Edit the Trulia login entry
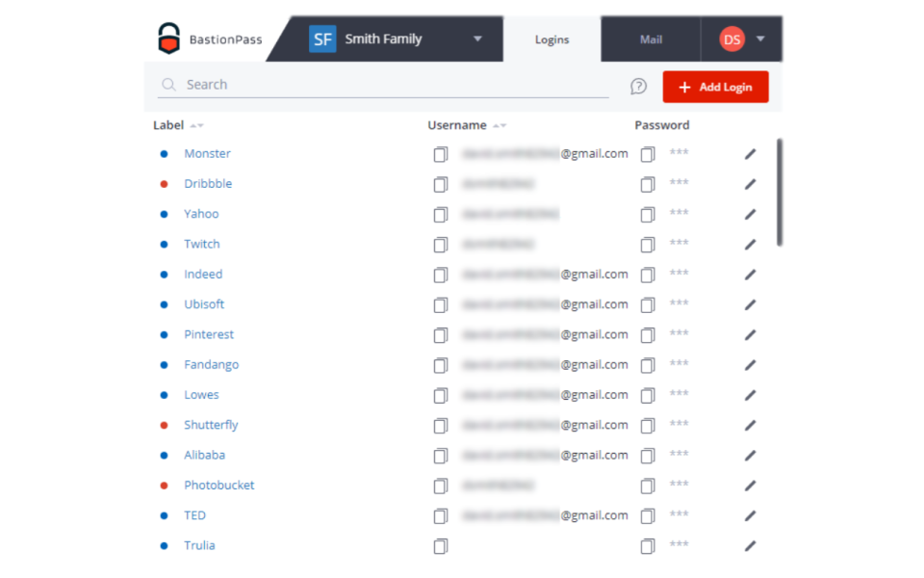The image size is (924, 578). [750, 545]
